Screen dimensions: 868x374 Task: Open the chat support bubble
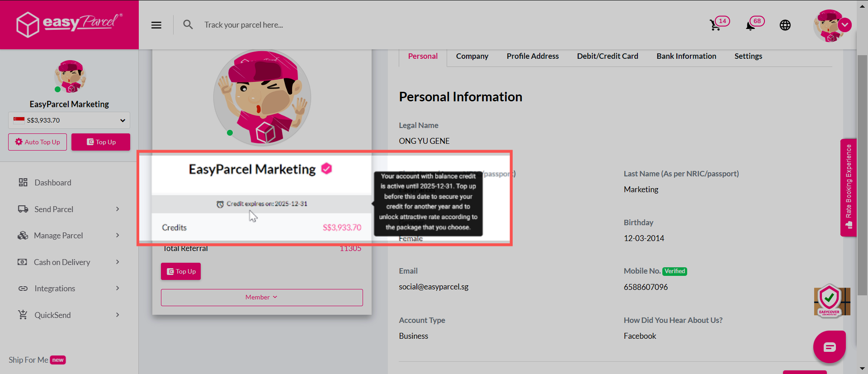pos(830,347)
